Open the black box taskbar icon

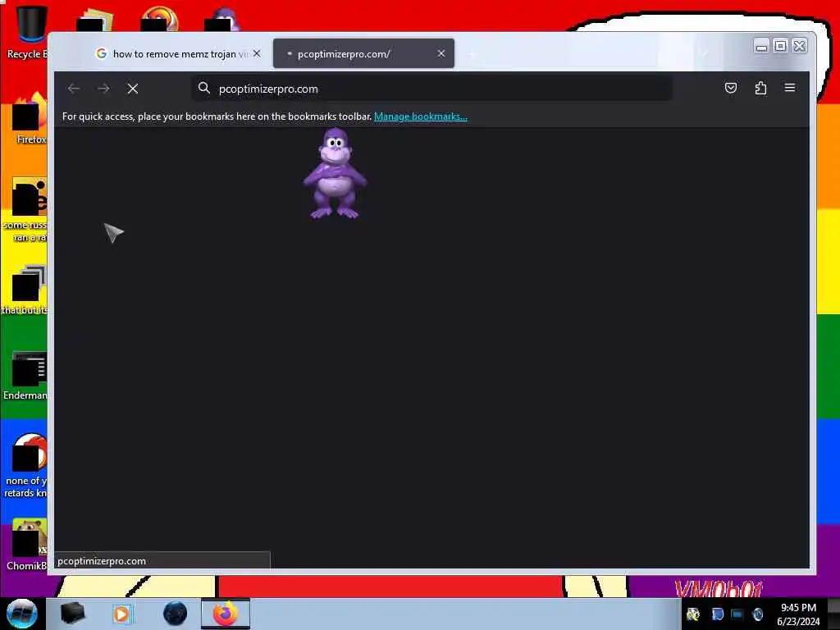pos(73,614)
